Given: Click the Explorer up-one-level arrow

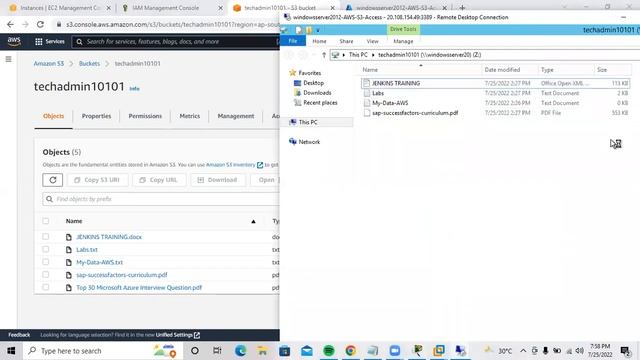Looking at the screenshot, I should 324,55.
